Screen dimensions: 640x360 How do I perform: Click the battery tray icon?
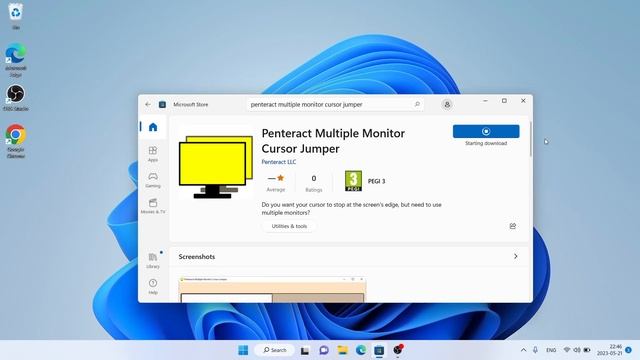(x=587, y=350)
